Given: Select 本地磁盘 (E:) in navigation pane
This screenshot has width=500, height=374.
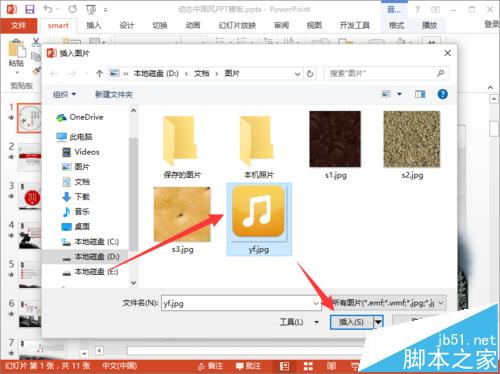Looking at the screenshot, I should coord(90,272).
